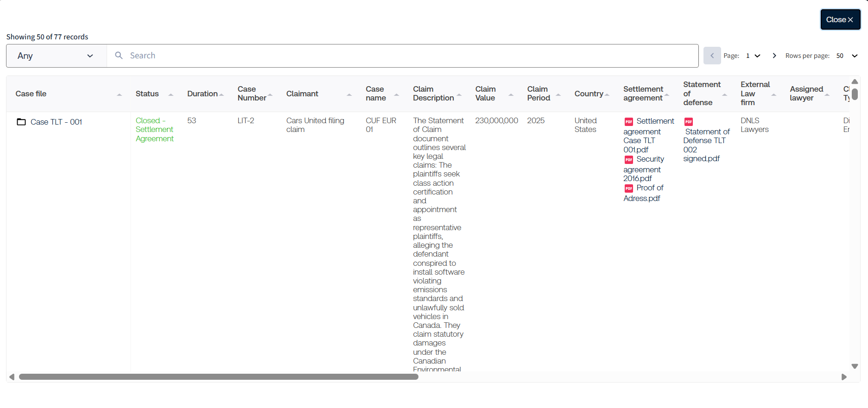Screen dimensions: 868x408
Task: Select the CUF EUR 01 case name
Action: pos(381,125)
